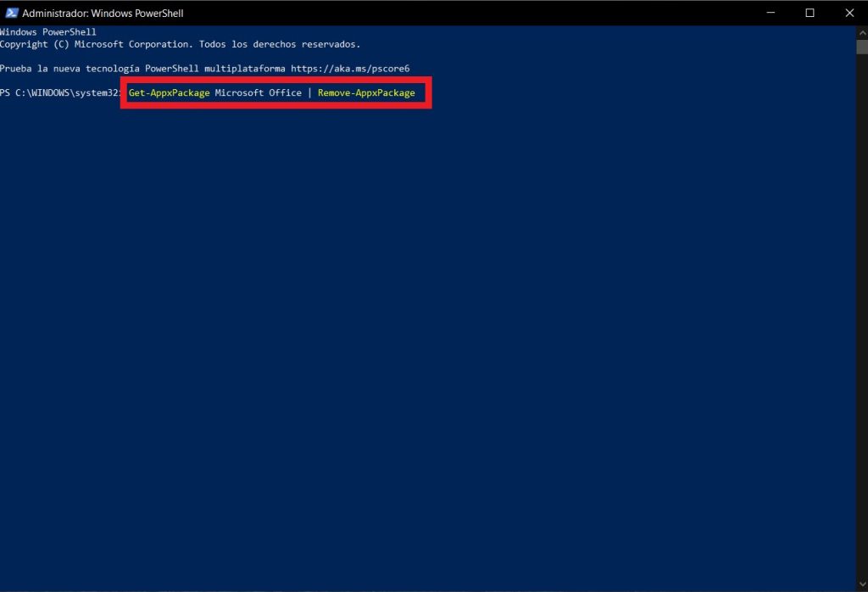Click the word Microsoft in the command

point(239,92)
